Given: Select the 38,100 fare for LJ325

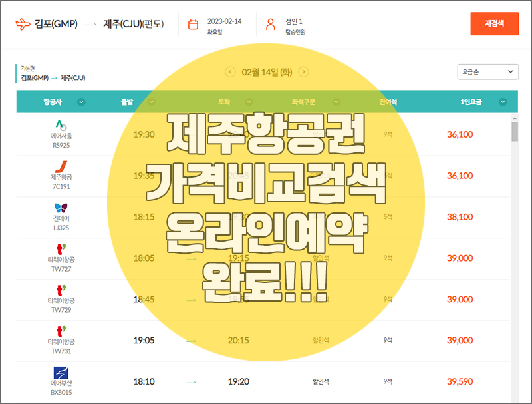Looking at the screenshot, I should tap(460, 216).
